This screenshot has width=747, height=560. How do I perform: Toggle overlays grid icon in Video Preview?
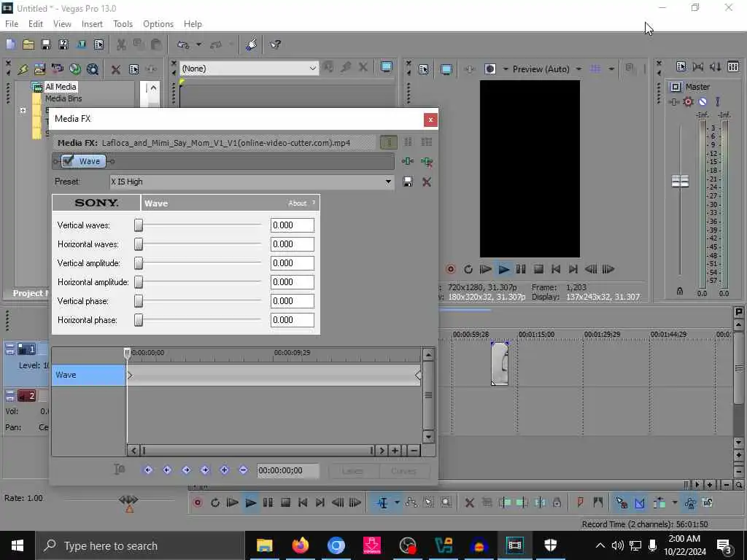[x=595, y=69]
